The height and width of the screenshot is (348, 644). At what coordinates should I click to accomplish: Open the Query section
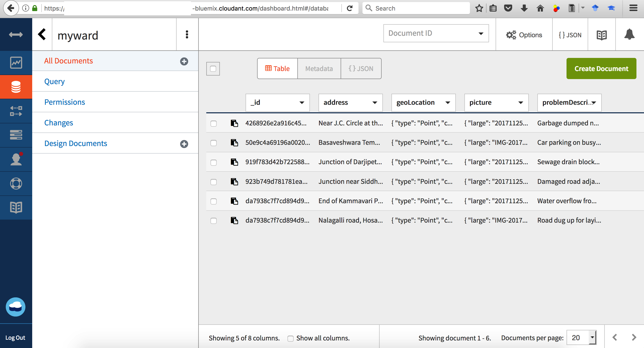[x=54, y=81]
